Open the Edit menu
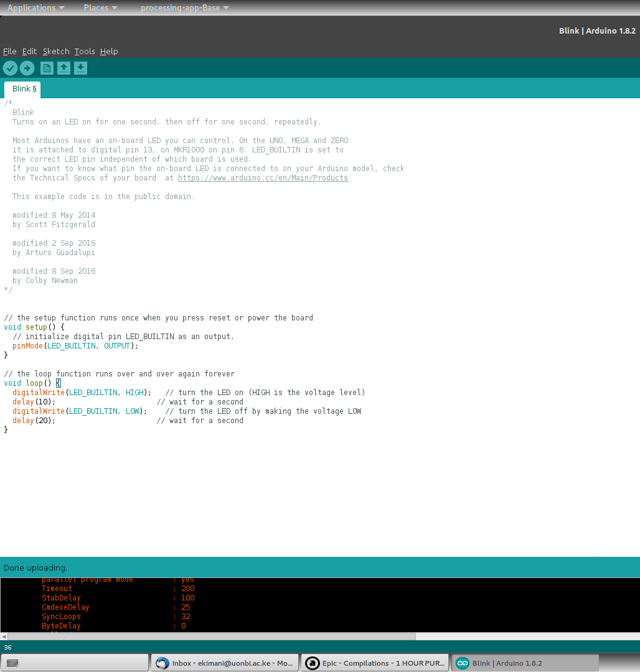This screenshot has height=672, width=640. (30, 52)
